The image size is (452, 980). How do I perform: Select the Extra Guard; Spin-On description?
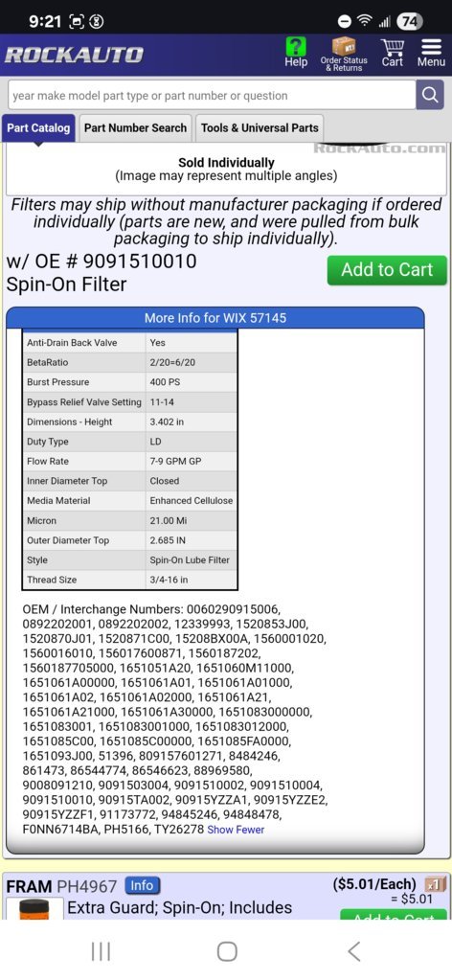tap(179, 907)
